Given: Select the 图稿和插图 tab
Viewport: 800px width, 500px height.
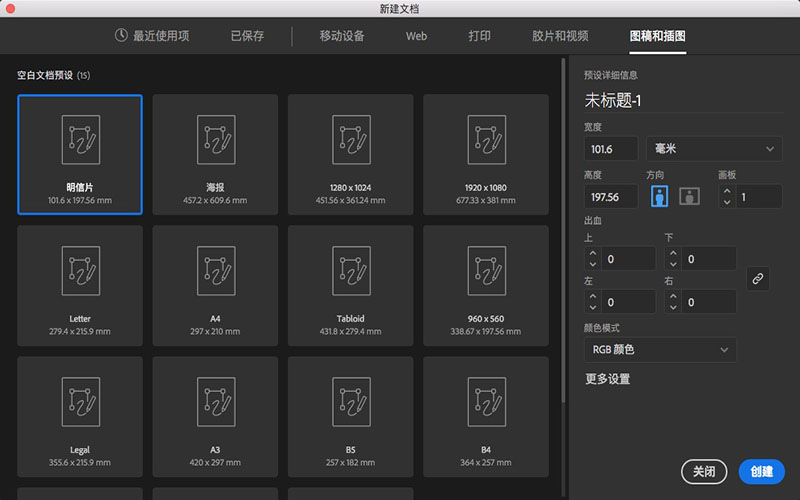Looking at the screenshot, I should [x=658, y=36].
